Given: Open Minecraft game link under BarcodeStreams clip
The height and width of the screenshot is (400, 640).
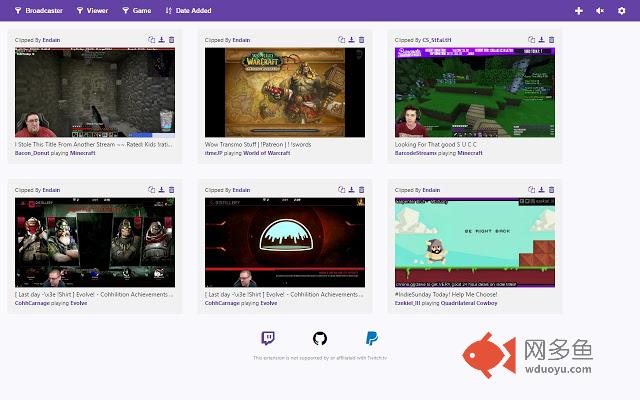Looking at the screenshot, I should coord(470,153).
